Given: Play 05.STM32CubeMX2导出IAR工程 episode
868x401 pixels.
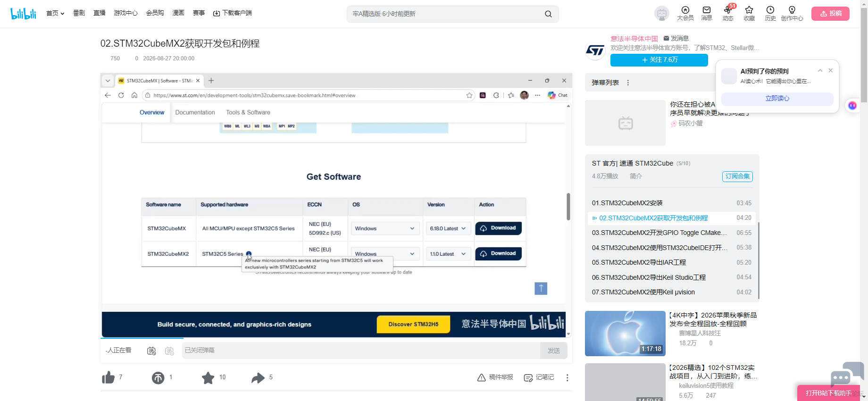Looking at the screenshot, I should pos(672,262).
